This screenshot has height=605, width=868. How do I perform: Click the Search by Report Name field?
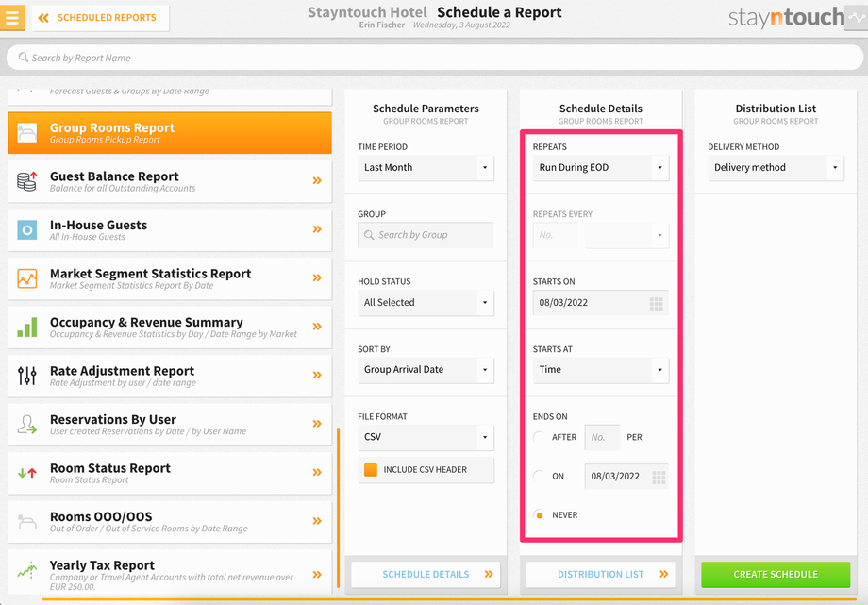(x=435, y=58)
